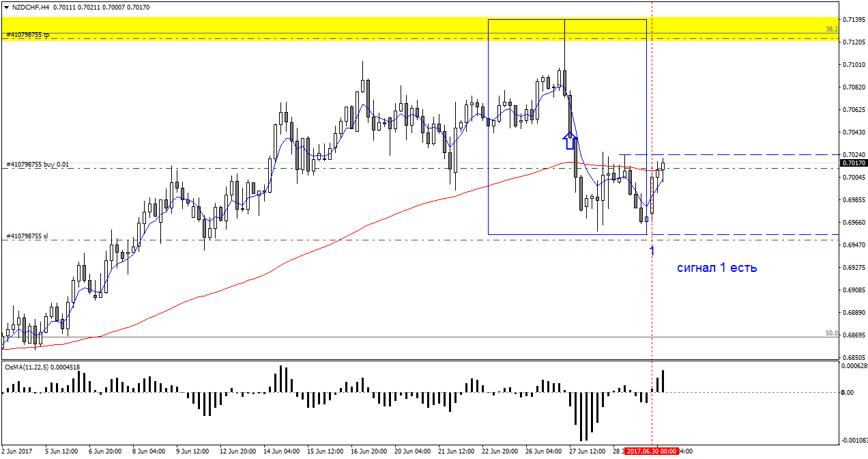Click the 2 Jun 2017 time axis label
The width and height of the screenshot is (868, 459).
pos(17,451)
